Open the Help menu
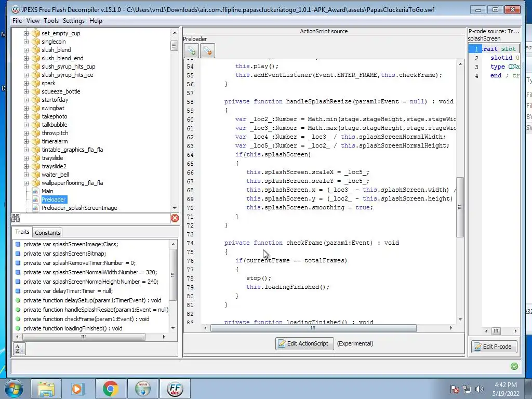Screen dimensions: 532x399 coord(96,21)
